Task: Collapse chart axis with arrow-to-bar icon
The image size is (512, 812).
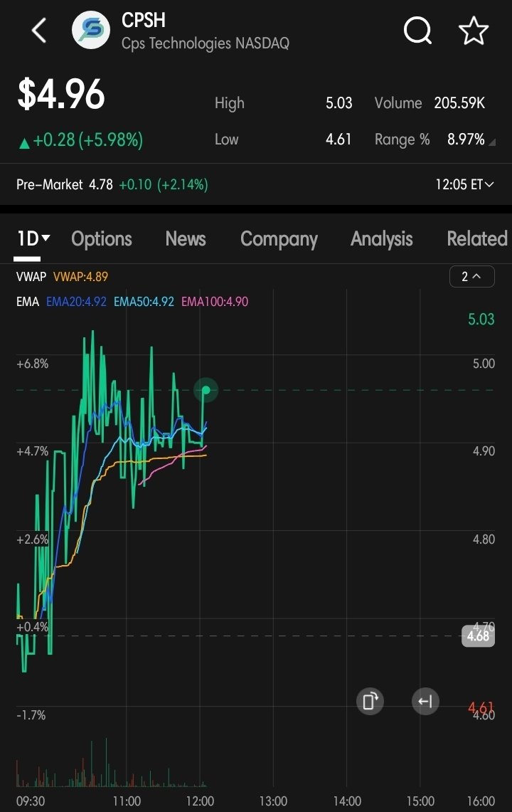Action: 425,701
